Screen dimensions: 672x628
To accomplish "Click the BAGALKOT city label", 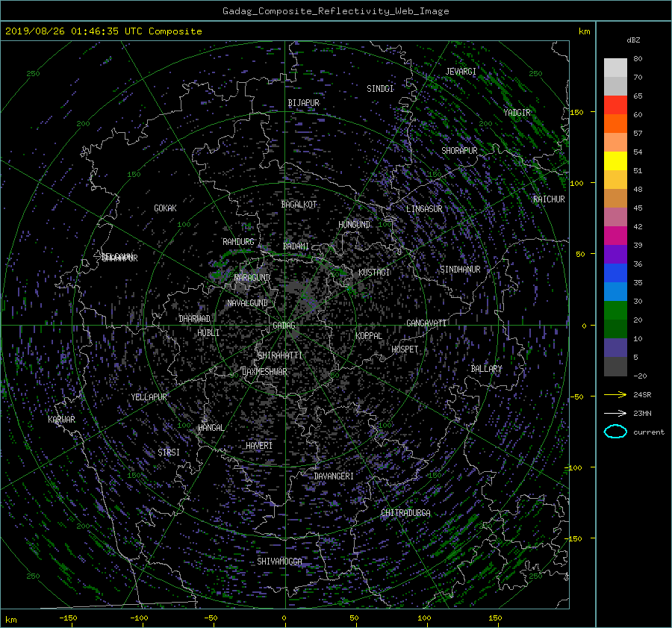I will 299,205.
